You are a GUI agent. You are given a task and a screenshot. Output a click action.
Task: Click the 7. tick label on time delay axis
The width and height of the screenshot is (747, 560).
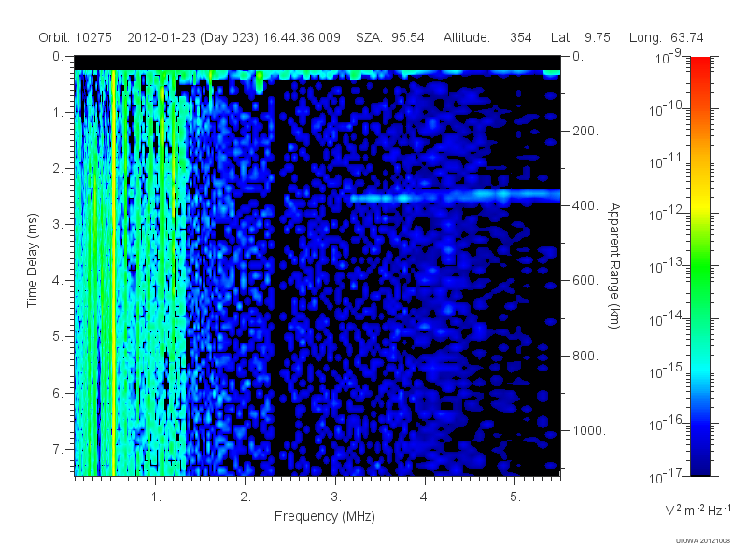[x=57, y=449]
